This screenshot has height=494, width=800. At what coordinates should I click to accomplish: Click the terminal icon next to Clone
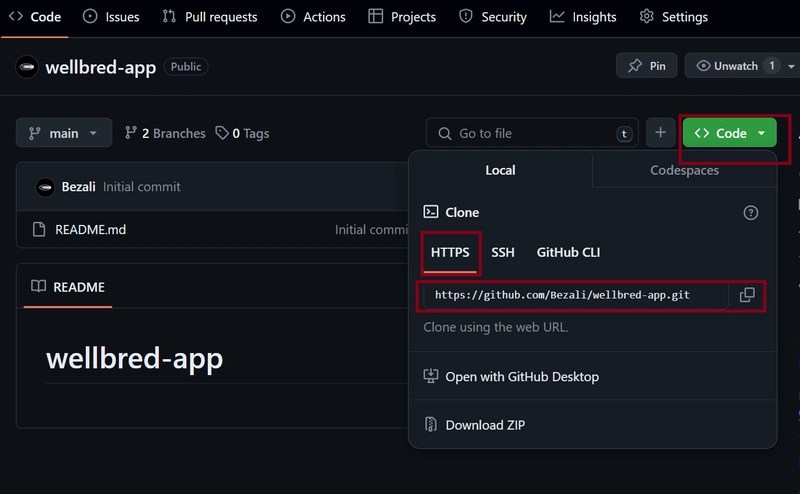point(431,211)
